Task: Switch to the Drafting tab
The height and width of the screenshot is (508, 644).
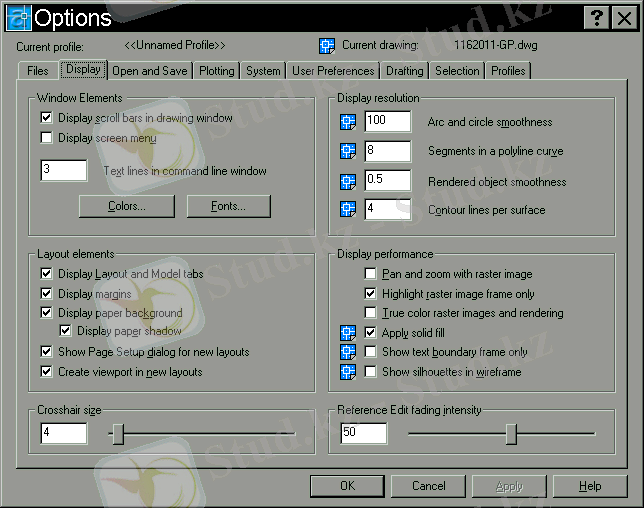Action: (x=405, y=71)
